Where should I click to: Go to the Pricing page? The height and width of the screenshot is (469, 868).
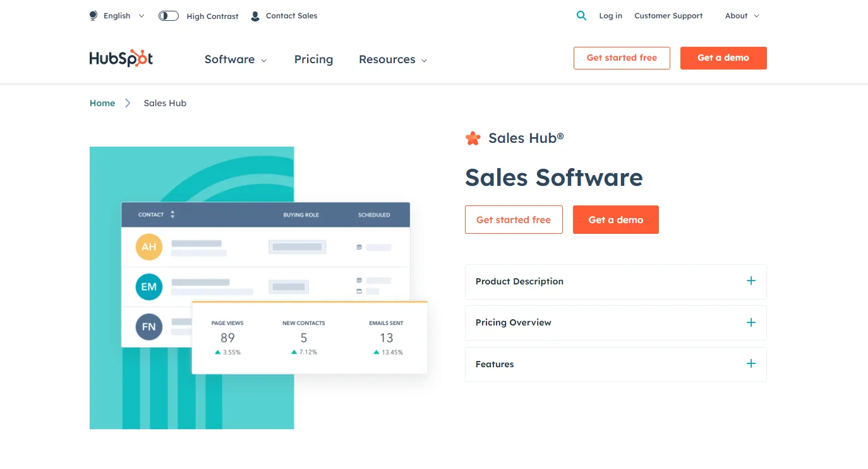pos(313,59)
